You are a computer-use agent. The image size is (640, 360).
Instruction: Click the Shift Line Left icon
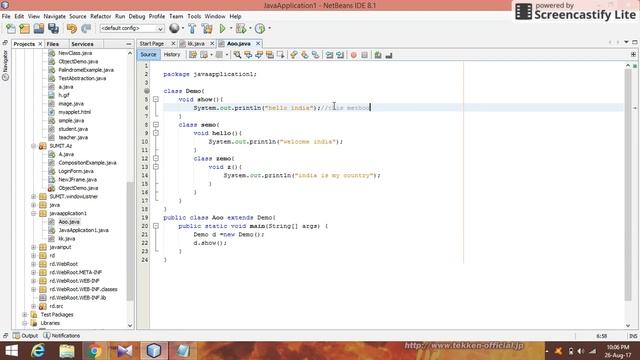329,55
